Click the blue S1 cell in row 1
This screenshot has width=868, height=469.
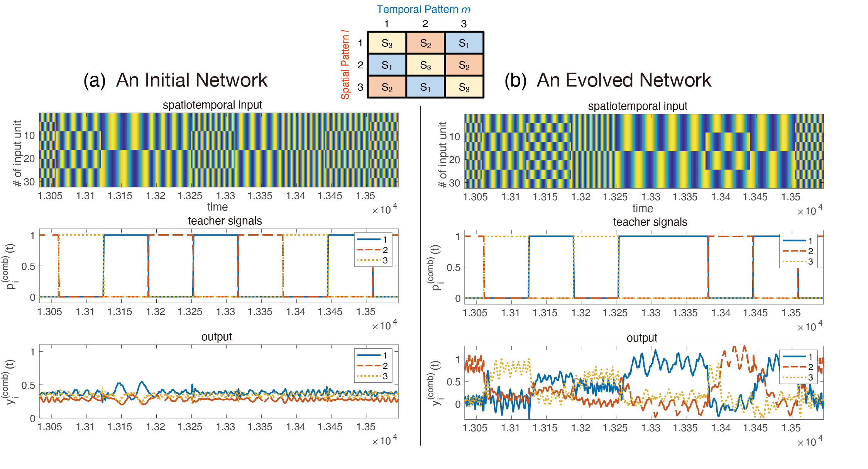464,43
